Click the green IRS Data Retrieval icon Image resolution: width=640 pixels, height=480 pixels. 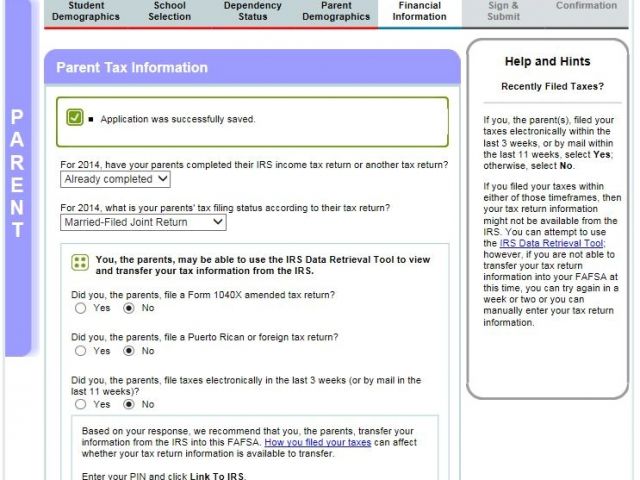[80, 264]
